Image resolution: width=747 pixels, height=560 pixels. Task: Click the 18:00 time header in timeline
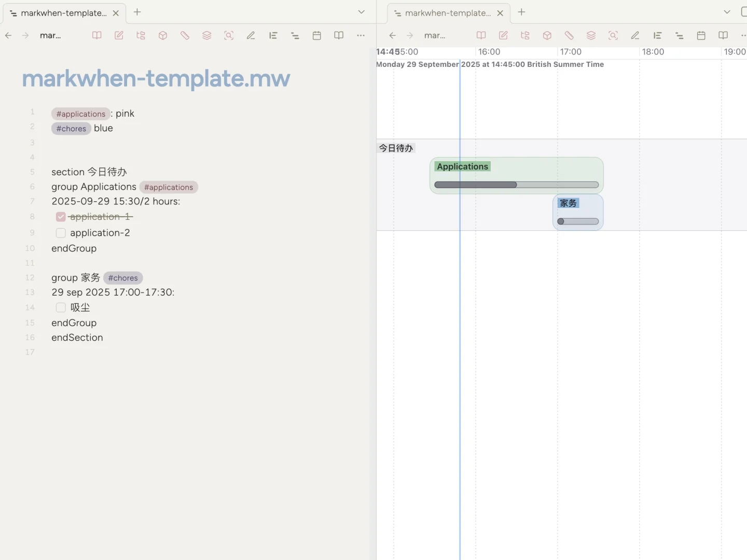tap(653, 52)
